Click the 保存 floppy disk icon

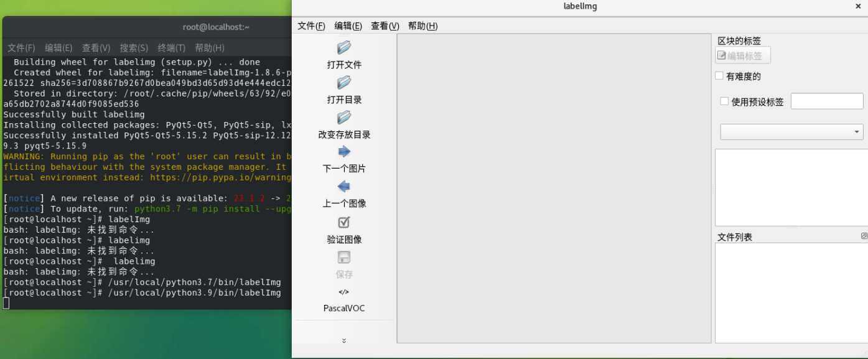(x=344, y=257)
